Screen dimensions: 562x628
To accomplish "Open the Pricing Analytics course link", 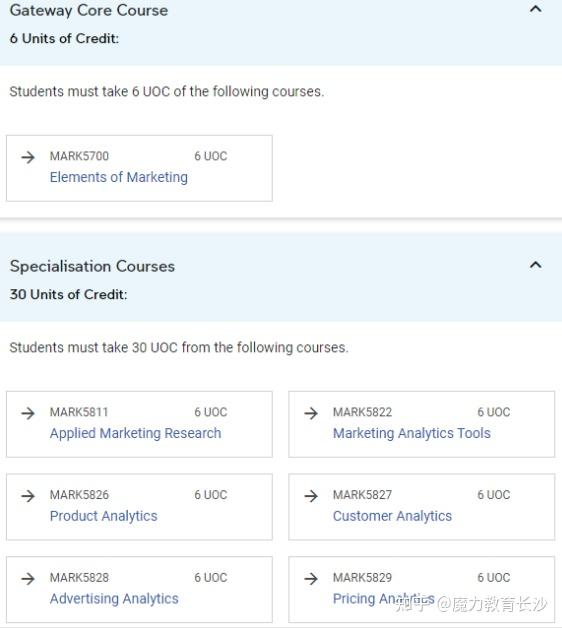I will (383, 599).
